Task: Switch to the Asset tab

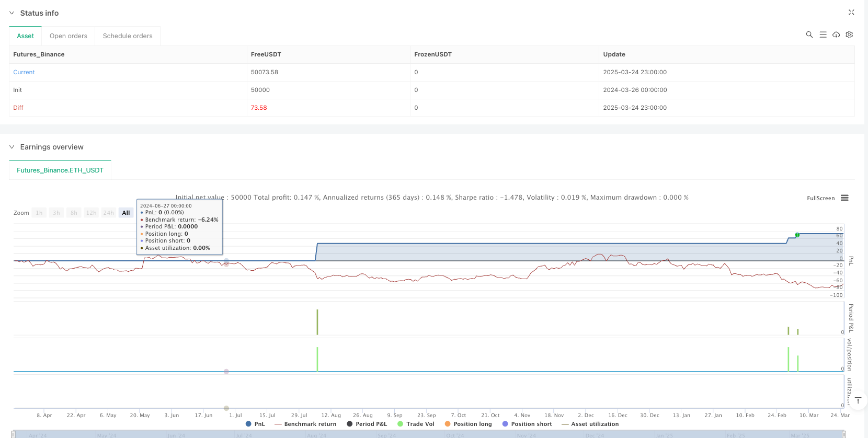Action: (x=25, y=36)
